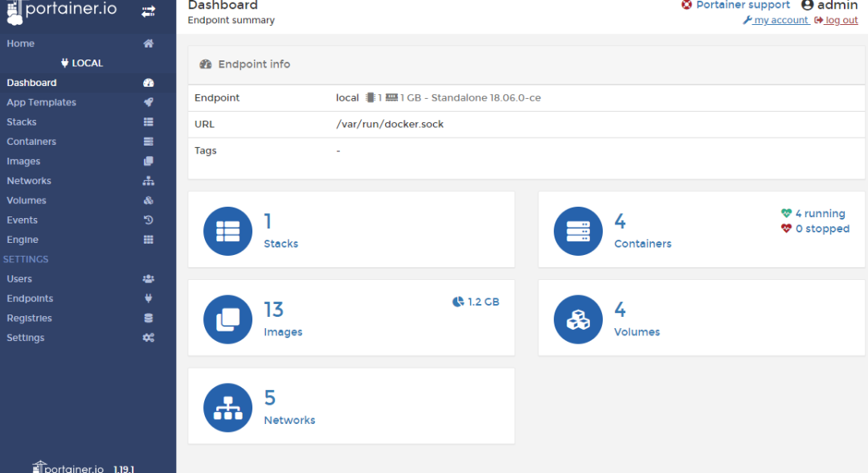Viewport: 868px width, 473px height.
Task: Click the large Volumes circle icon
Action: pyautogui.click(x=578, y=319)
